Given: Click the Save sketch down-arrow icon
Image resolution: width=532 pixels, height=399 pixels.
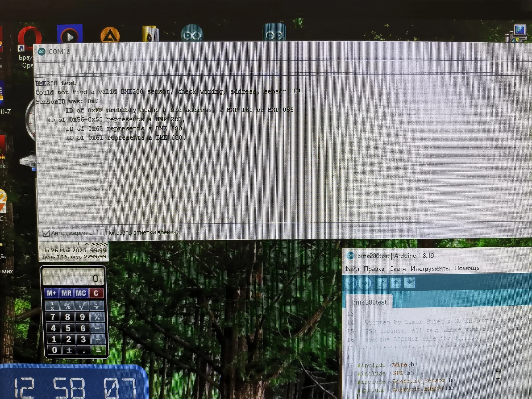Looking at the screenshot, I should click(x=410, y=283).
